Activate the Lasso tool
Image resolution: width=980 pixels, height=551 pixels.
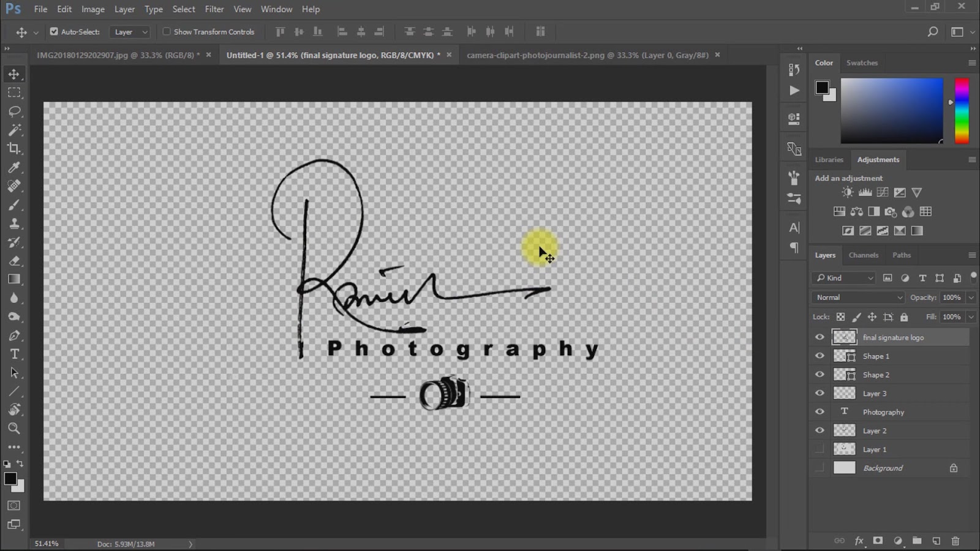[x=15, y=111]
